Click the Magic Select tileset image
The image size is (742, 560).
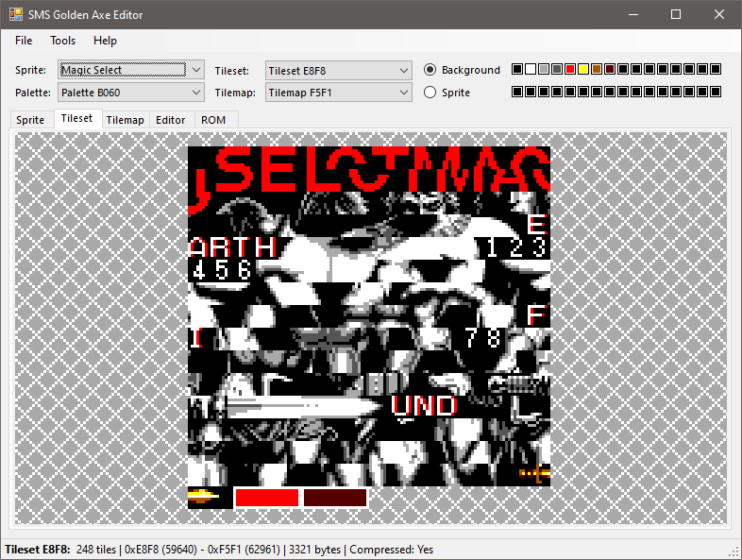(369, 328)
